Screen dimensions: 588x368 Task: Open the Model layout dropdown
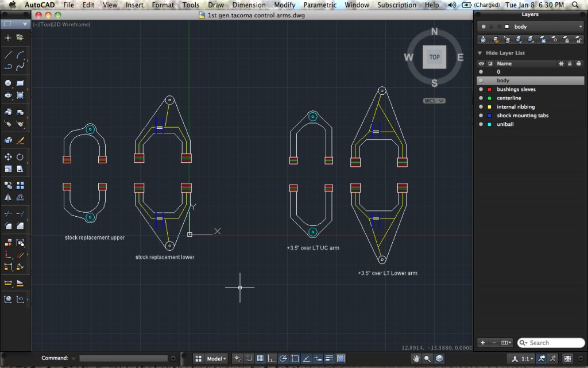click(x=216, y=359)
